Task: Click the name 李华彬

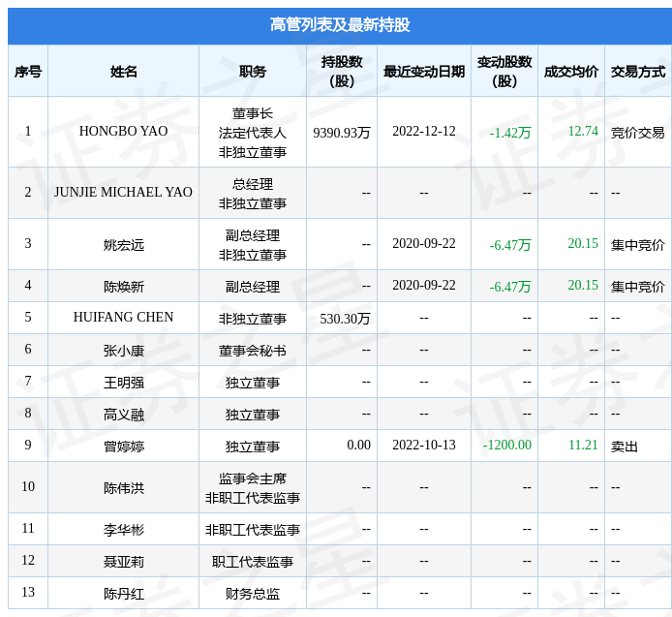Action: click(x=123, y=530)
